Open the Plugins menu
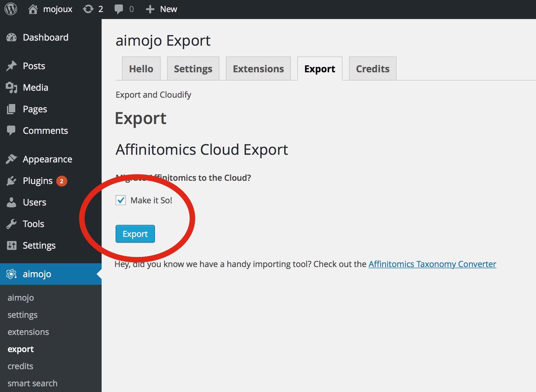The height and width of the screenshot is (392, 536). [51, 181]
